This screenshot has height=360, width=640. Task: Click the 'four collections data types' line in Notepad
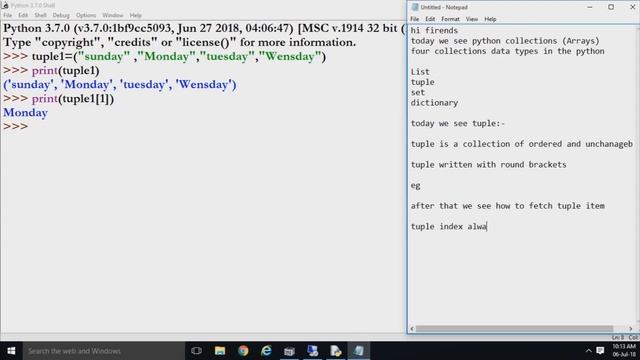point(507,51)
